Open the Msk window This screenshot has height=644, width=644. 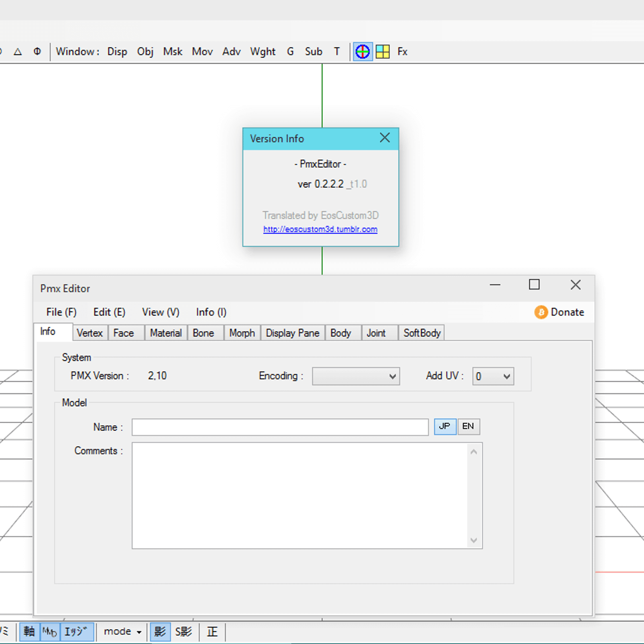(173, 52)
